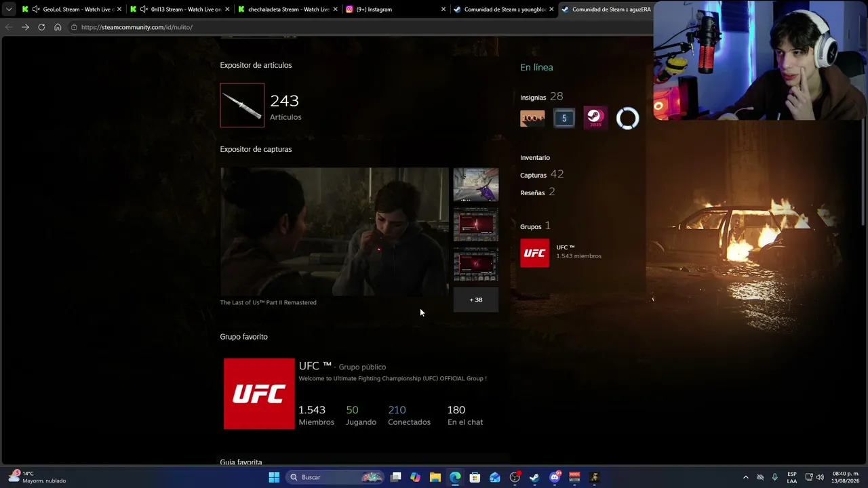Viewport: 868px width, 488px height.
Task: View site information lock icon
Action: [x=74, y=27]
